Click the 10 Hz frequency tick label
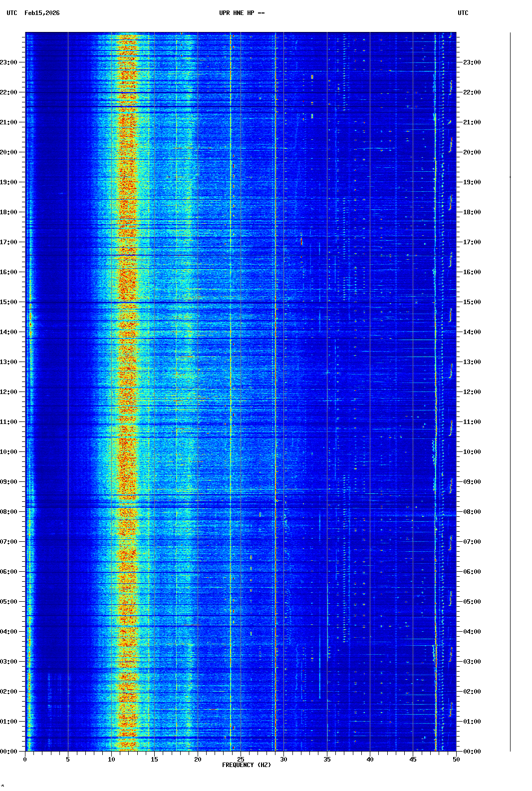The height and width of the screenshot is (791, 532). coord(111,760)
